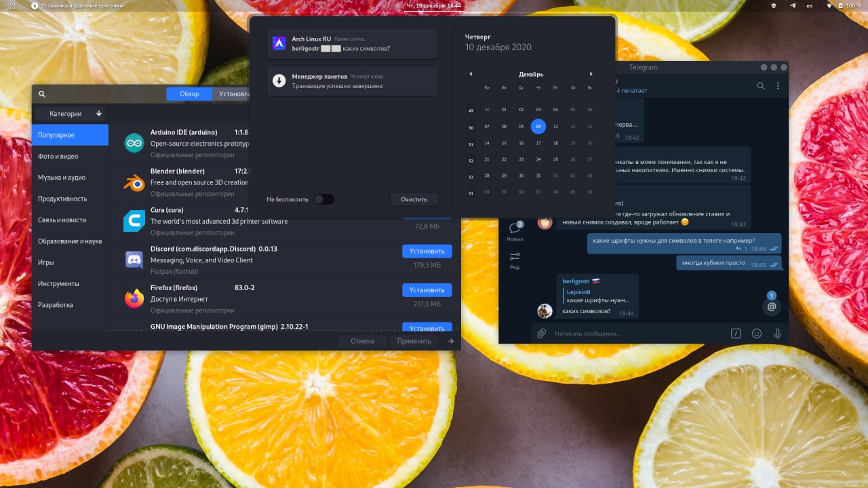Open the en keyboard layout menu
This screenshot has height=488, width=868.
[809, 5]
